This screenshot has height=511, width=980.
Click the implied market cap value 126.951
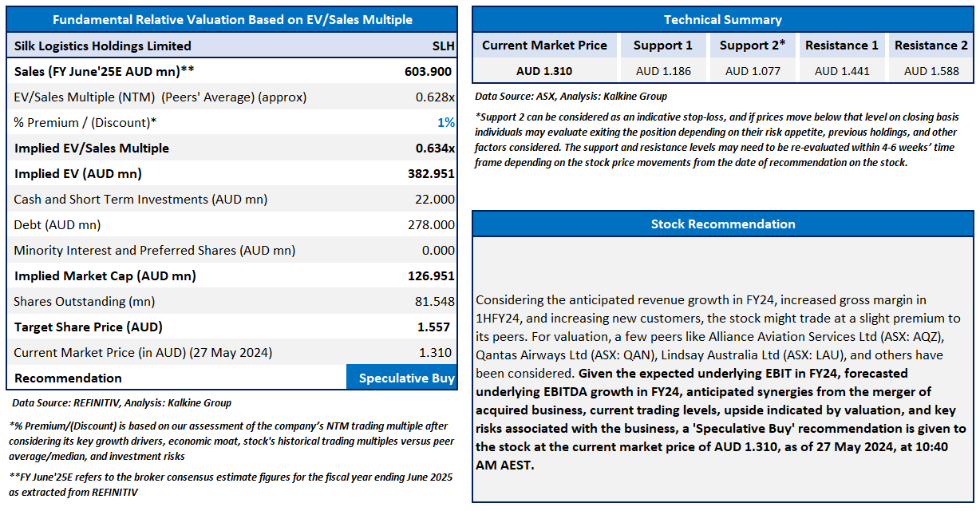[431, 275]
